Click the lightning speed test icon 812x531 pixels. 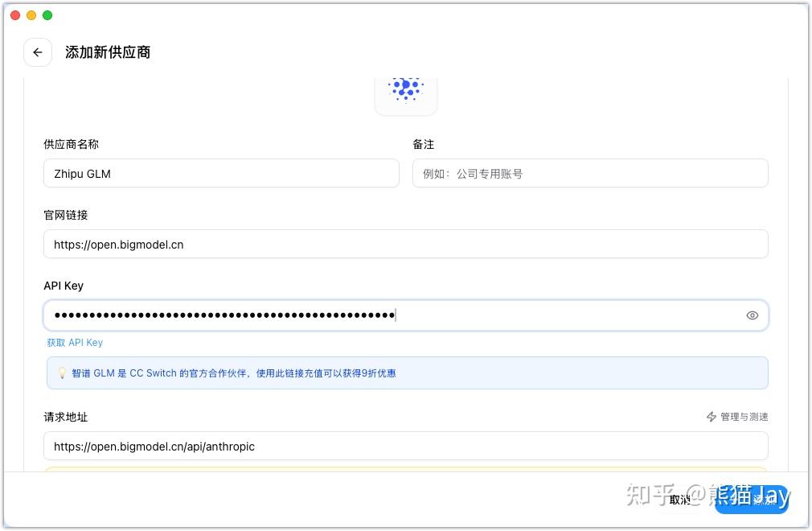(712, 417)
